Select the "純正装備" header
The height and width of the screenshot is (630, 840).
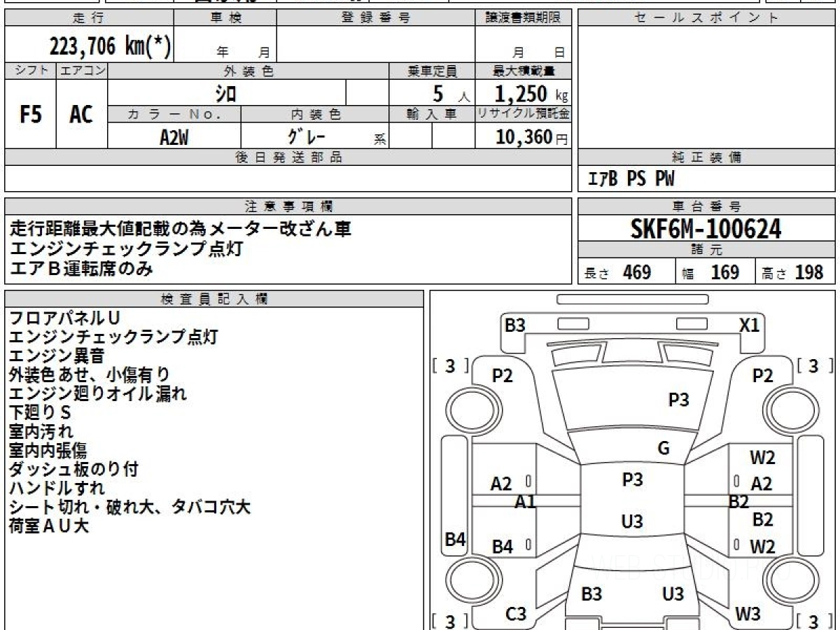click(x=706, y=157)
